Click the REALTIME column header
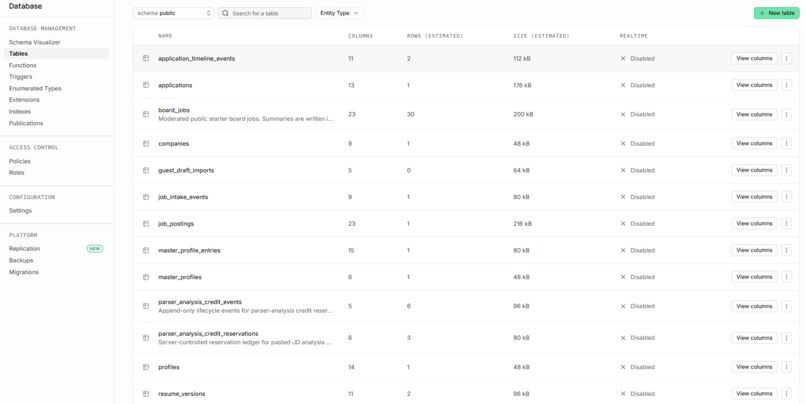806x404 pixels. (634, 36)
